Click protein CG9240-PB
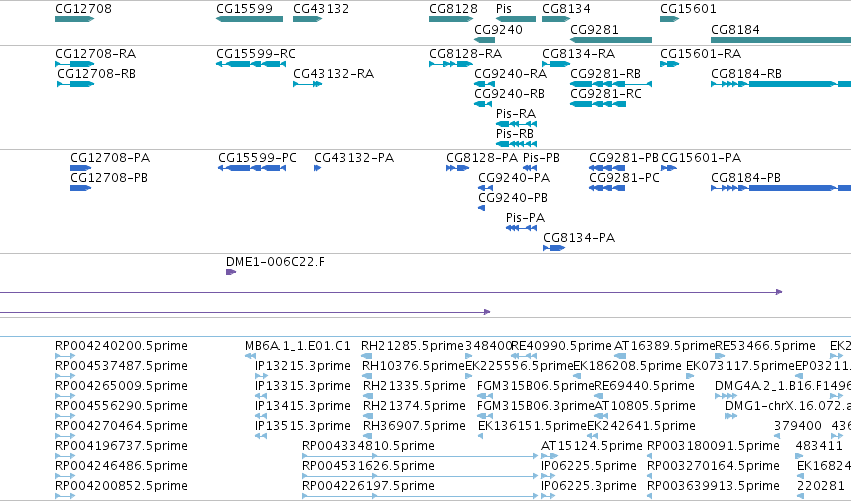The image size is (851, 501). (x=481, y=208)
